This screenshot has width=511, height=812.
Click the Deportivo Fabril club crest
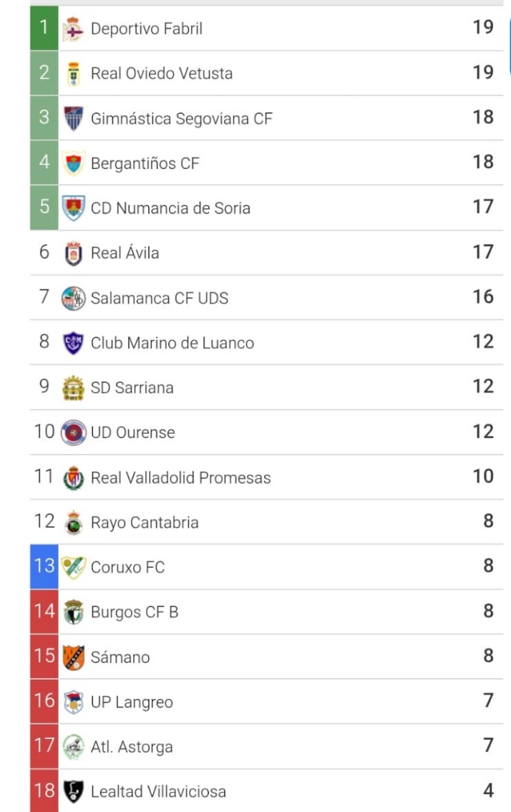pos(74,29)
